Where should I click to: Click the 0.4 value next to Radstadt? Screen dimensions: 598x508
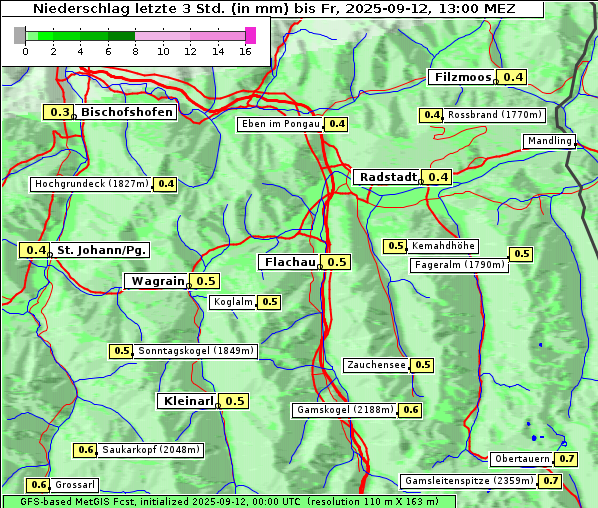[x=437, y=177]
